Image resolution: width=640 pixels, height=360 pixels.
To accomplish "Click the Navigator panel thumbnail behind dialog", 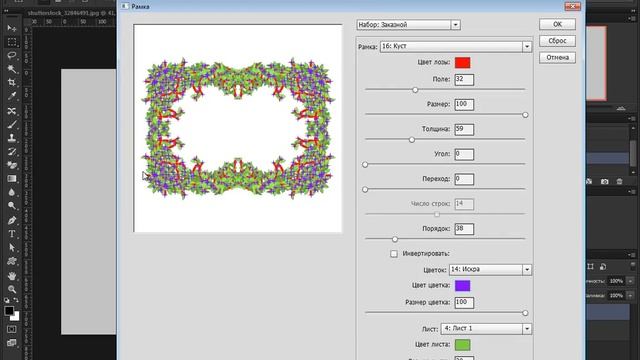I will [596, 63].
